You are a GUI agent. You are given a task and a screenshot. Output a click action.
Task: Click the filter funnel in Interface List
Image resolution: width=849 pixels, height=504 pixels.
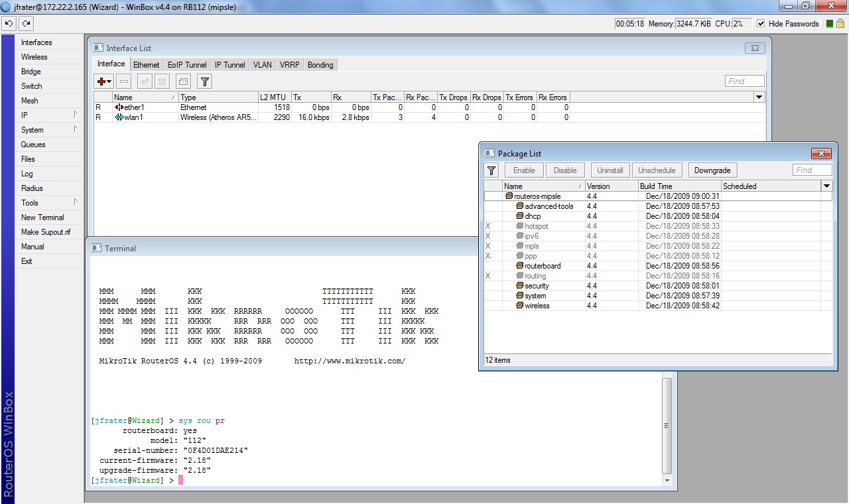point(205,81)
